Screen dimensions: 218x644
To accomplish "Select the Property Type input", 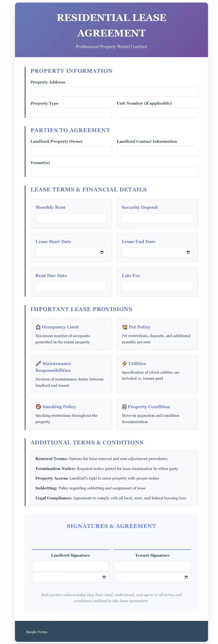I will (71, 113).
